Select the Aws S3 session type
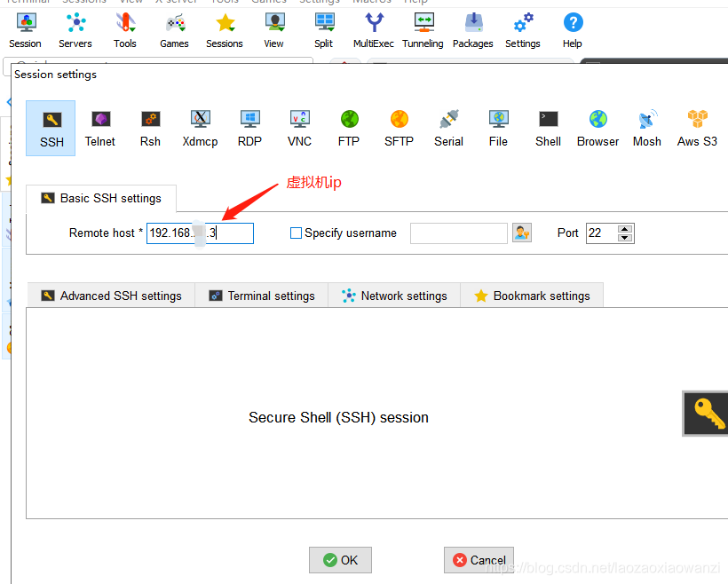The width and height of the screenshot is (728, 584). (x=697, y=128)
